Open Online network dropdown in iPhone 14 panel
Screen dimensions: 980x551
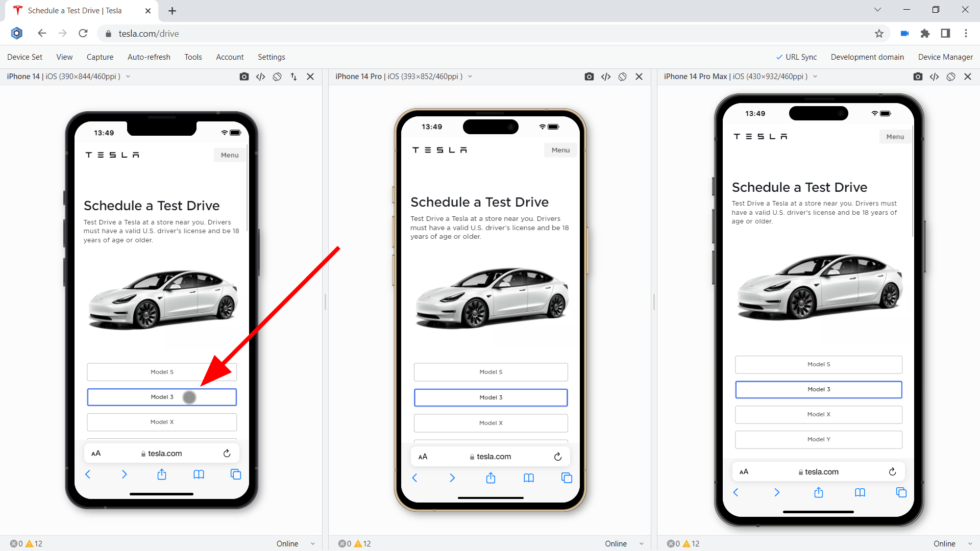pos(296,544)
